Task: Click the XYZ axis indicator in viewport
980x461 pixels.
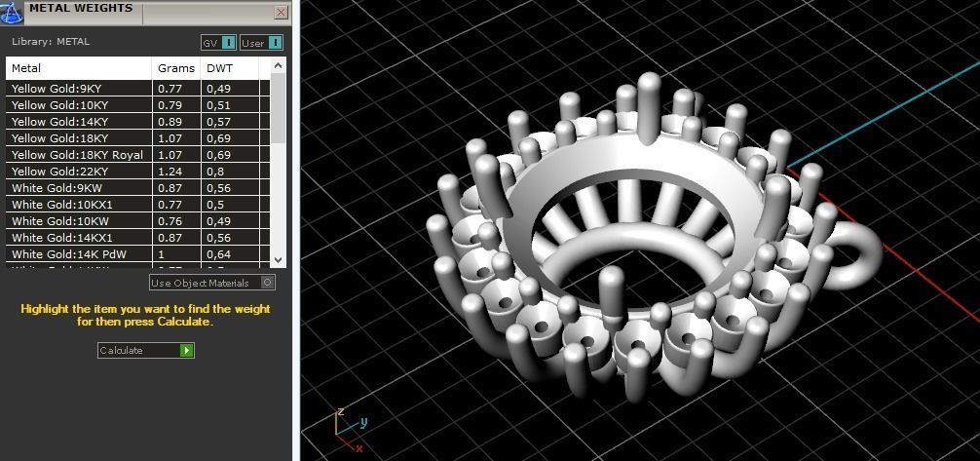Action: coord(351,429)
